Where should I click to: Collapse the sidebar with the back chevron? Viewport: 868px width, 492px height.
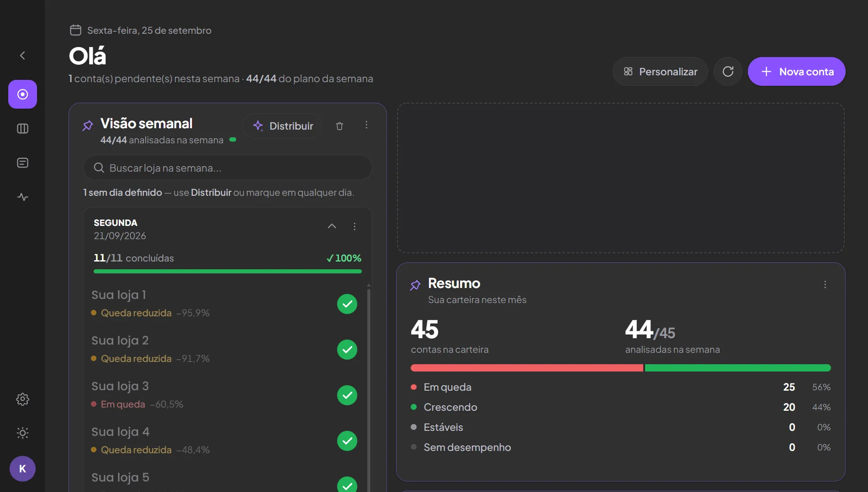point(22,56)
